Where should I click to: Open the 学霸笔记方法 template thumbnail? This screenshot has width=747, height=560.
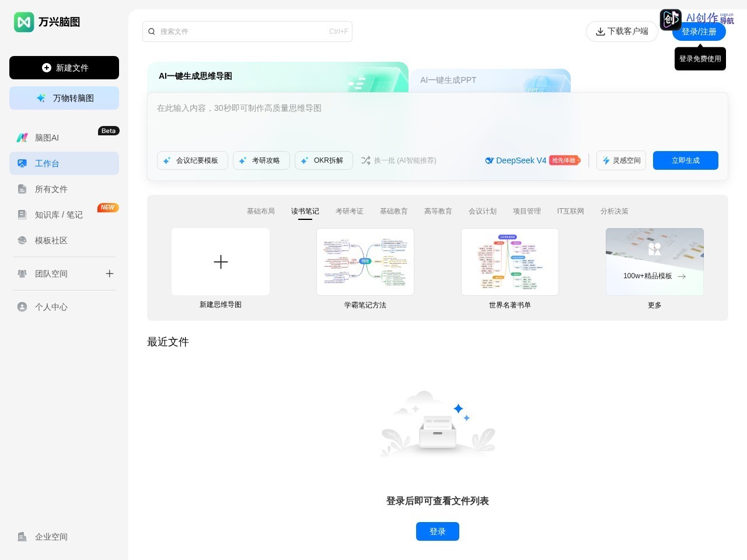click(365, 262)
